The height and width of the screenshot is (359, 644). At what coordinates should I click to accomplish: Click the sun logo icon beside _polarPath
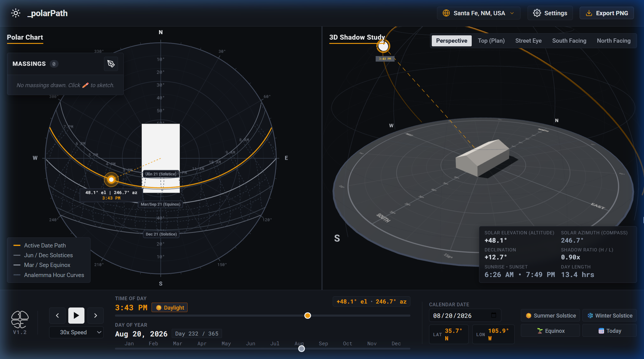[x=16, y=13]
